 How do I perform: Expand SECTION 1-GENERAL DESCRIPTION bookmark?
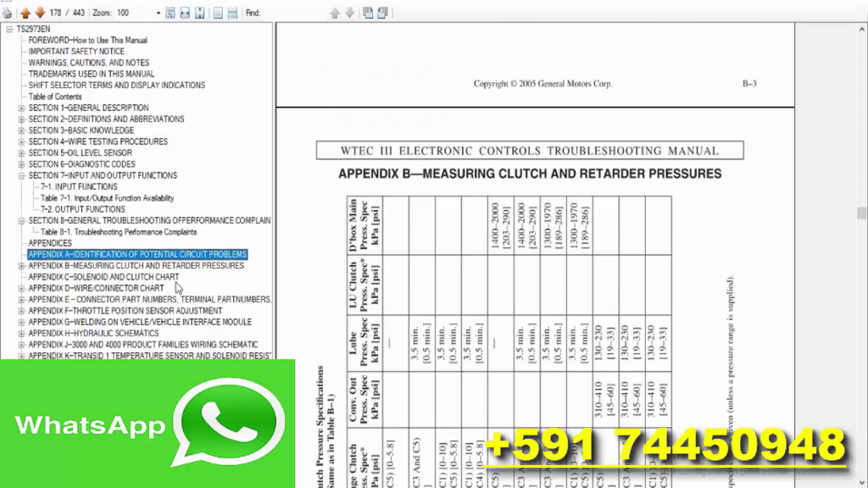point(20,108)
